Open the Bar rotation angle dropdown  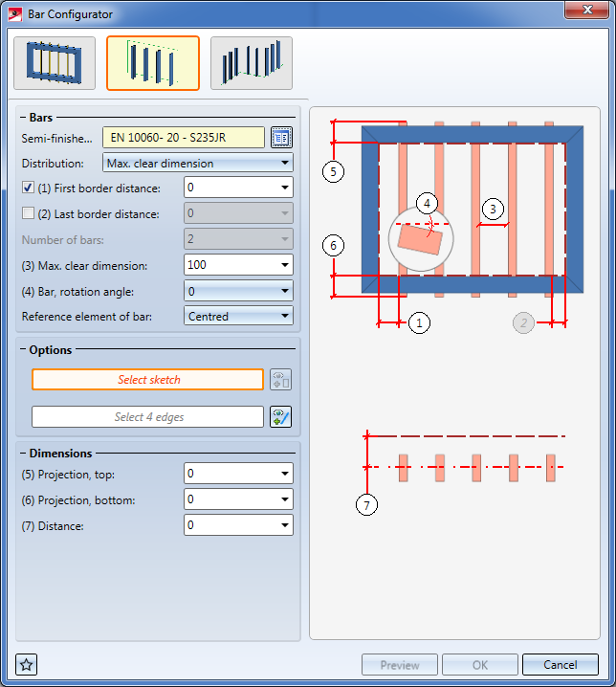click(238, 291)
